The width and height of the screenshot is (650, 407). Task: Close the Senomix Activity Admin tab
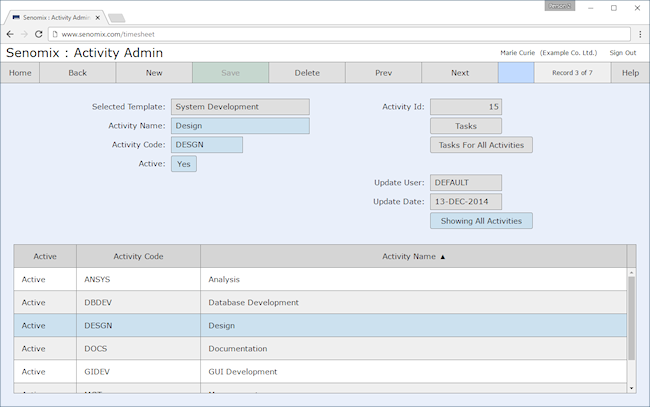point(97,18)
